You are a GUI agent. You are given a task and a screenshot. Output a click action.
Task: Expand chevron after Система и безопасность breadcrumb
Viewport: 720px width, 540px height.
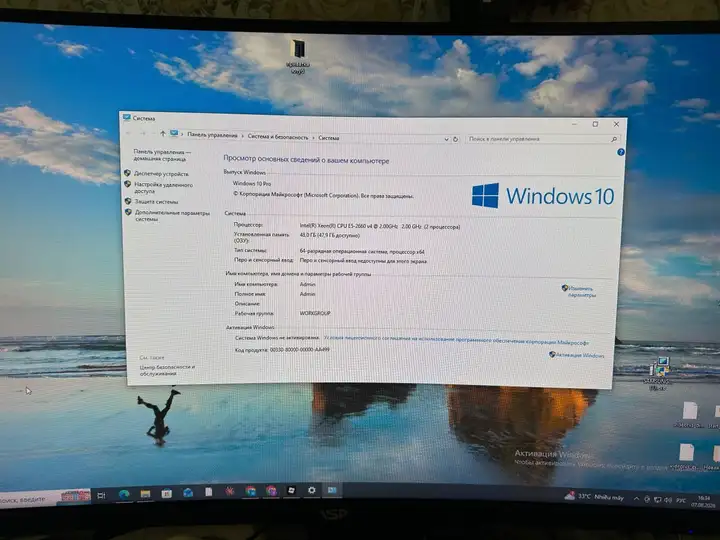pos(313,137)
